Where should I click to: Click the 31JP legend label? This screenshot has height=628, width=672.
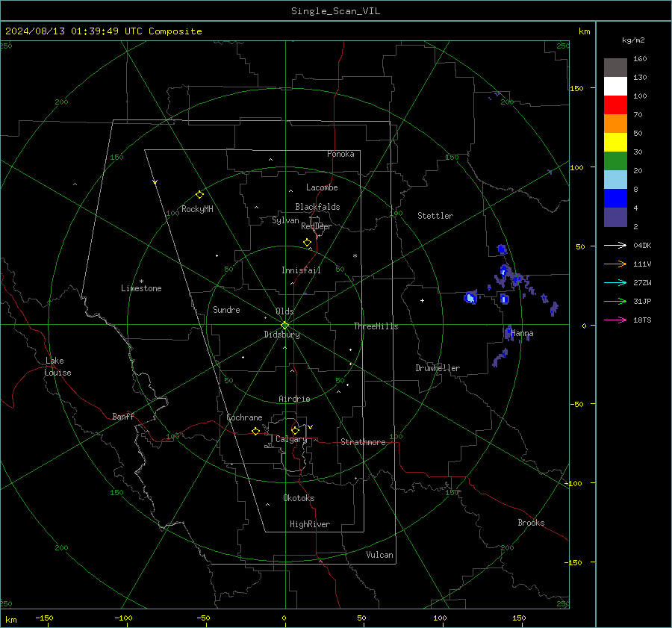click(x=642, y=302)
